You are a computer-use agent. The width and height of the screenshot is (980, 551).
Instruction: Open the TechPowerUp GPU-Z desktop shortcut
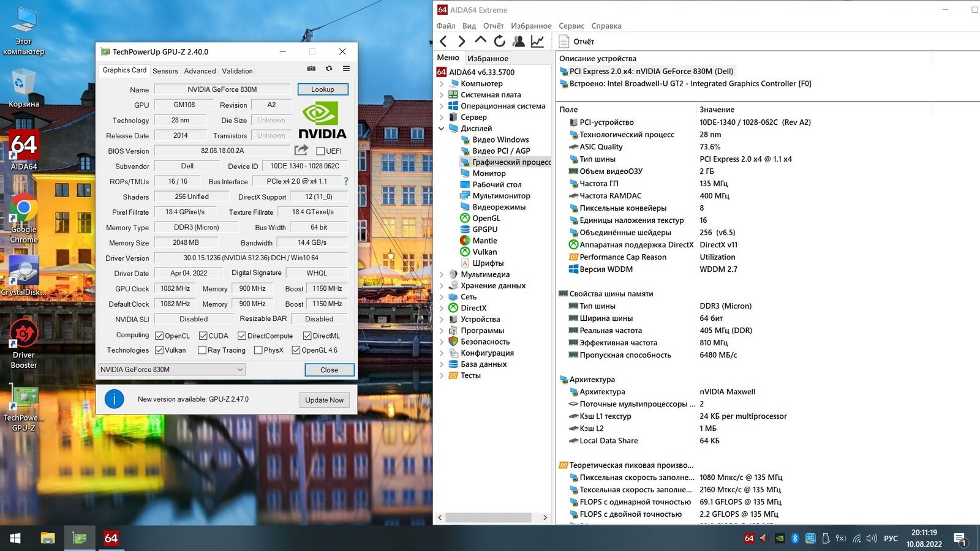coord(23,409)
